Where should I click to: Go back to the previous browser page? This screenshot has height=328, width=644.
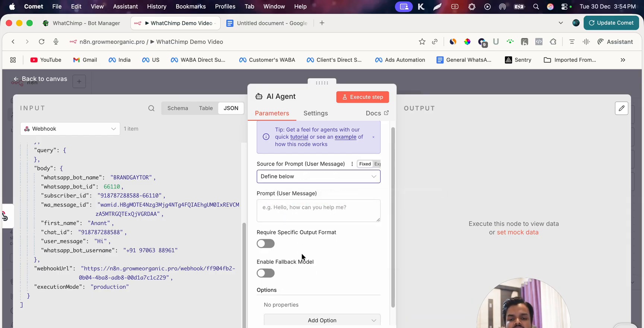click(13, 42)
